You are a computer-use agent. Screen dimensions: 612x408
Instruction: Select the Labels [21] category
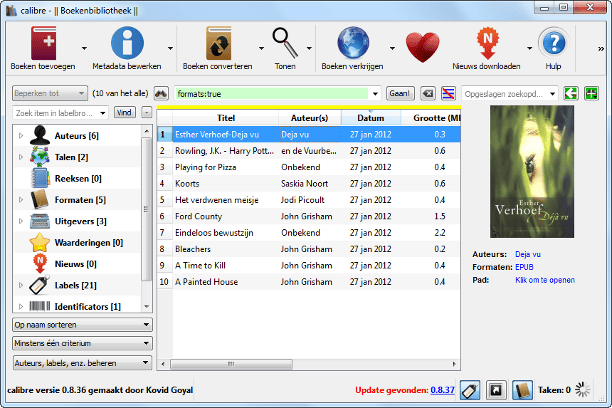[x=75, y=285]
